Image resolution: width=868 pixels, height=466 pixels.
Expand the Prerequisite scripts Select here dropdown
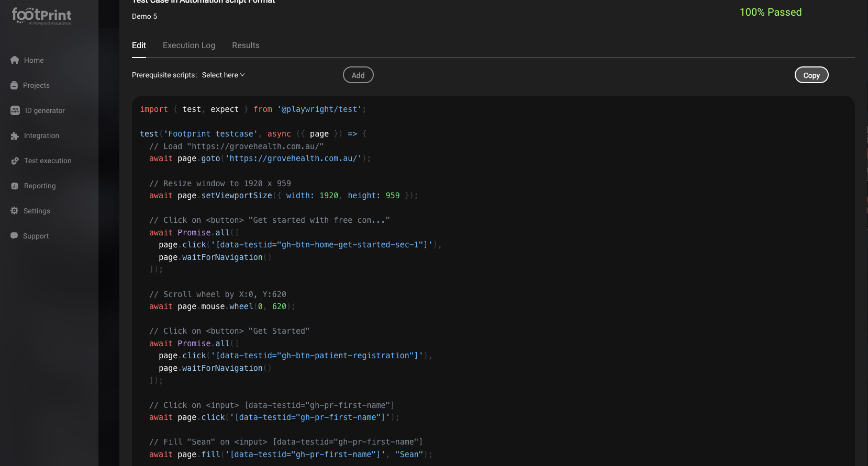pos(224,75)
